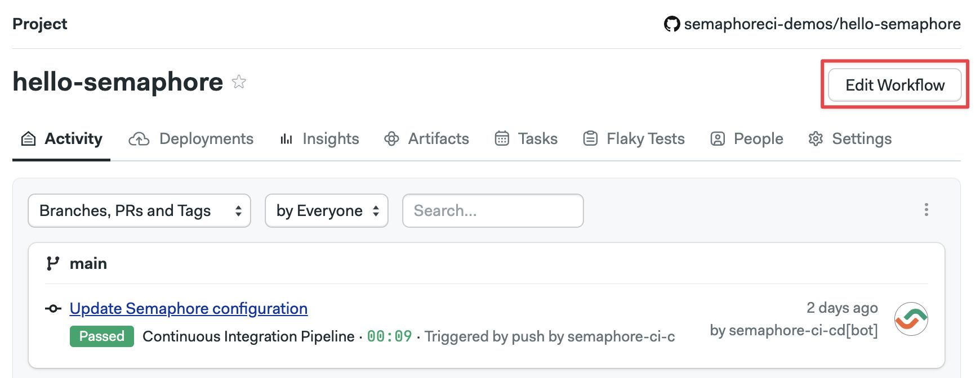Open the three-dot options menu

(926, 210)
